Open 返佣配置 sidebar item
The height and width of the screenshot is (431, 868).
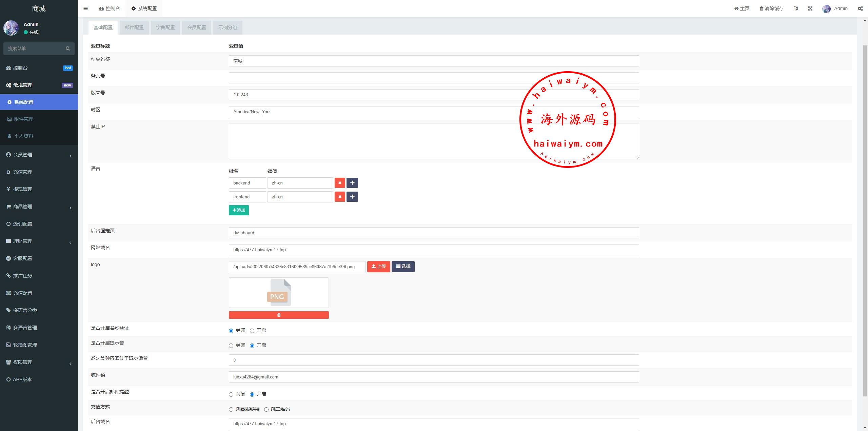click(39, 224)
